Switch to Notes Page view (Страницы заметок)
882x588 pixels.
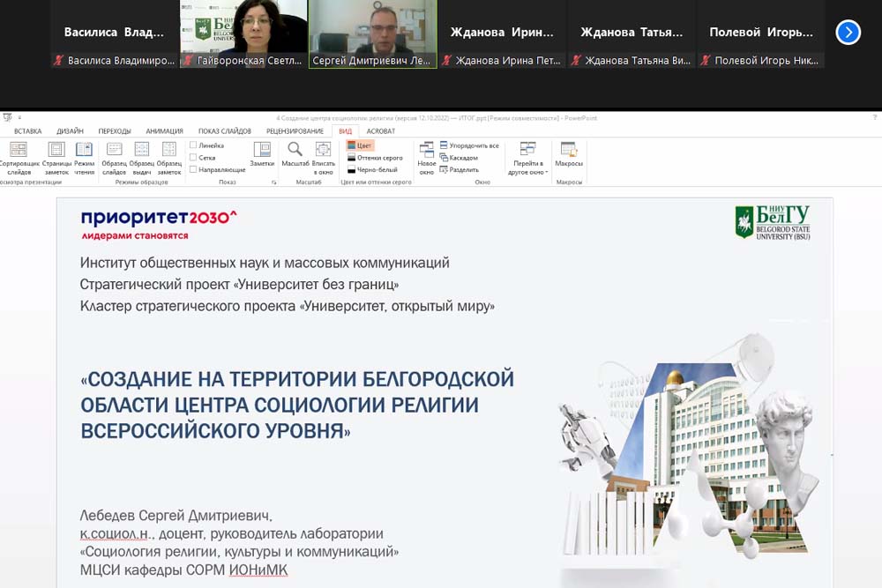pyautogui.click(x=56, y=158)
